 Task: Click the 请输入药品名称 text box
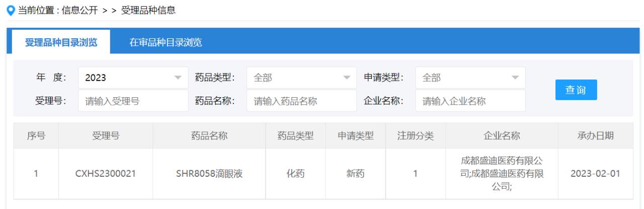(x=301, y=101)
